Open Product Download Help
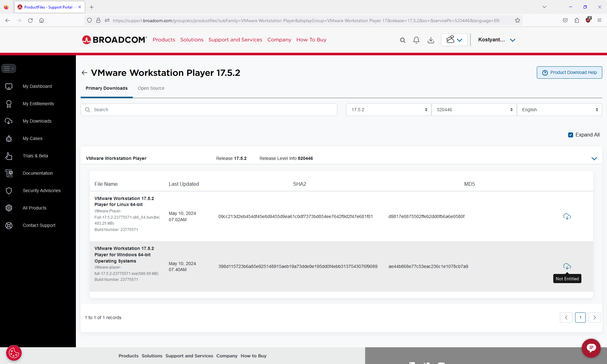Image resolution: width=607 pixels, height=364 pixels. [x=569, y=72]
